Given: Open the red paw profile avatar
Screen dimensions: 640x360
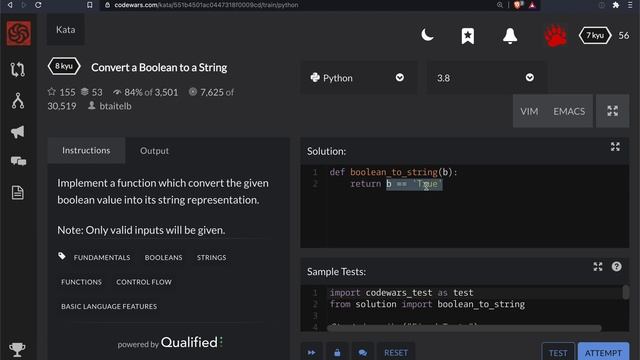Looking at the screenshot, I should point(556,36).
